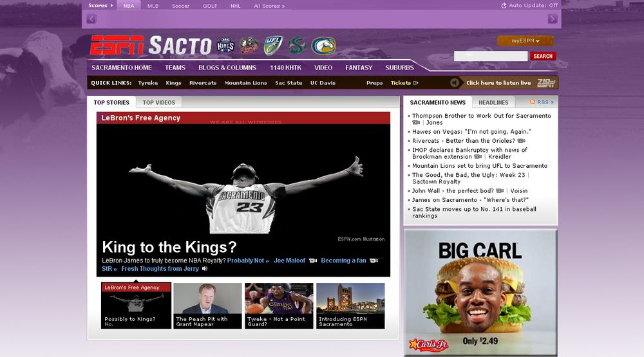Toggle the Auto Update setting
This screenshot has width=644, height=357.
(529, 6)
